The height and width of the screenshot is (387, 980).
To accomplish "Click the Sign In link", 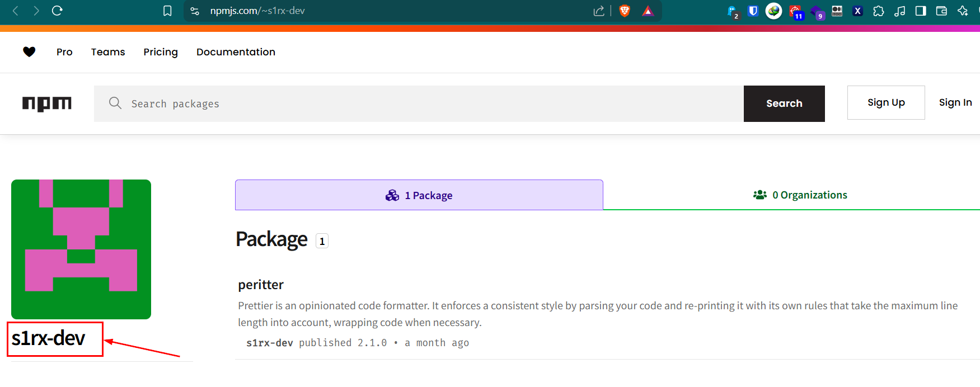I will pos(955,102).
